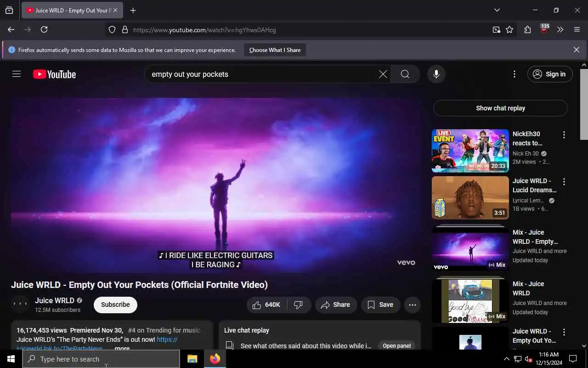Viewport: 588px width, 368px height.
Task: Click Firefox icon in taskbar
Action: [215, 359]
